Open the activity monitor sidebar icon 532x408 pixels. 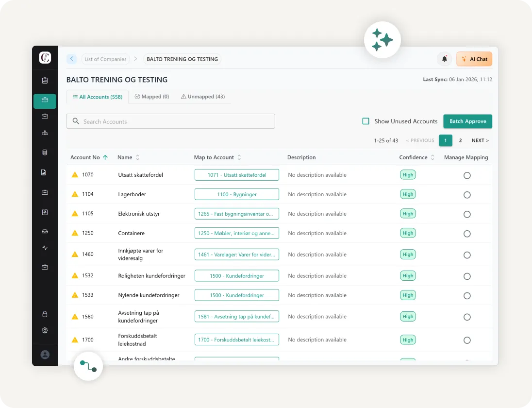click(x=45, y=248)
